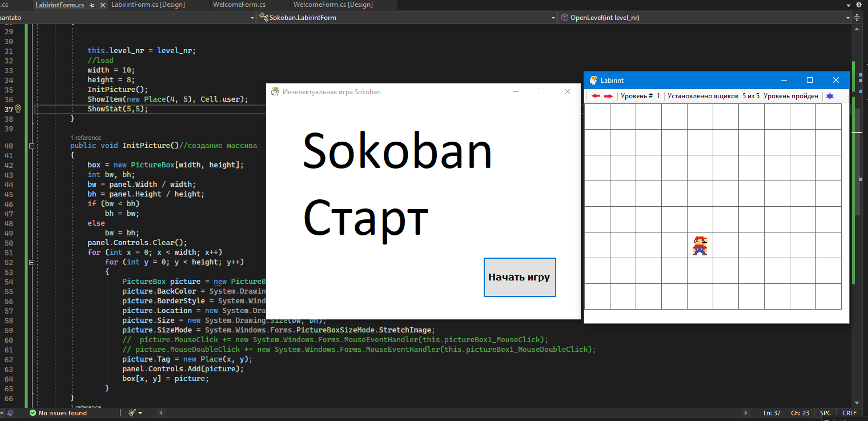Image resolution: width=868 pixels, height=421 pixels.
Task: Switch to WelcomeForm.cs [Design] tab
Action: 333,5
